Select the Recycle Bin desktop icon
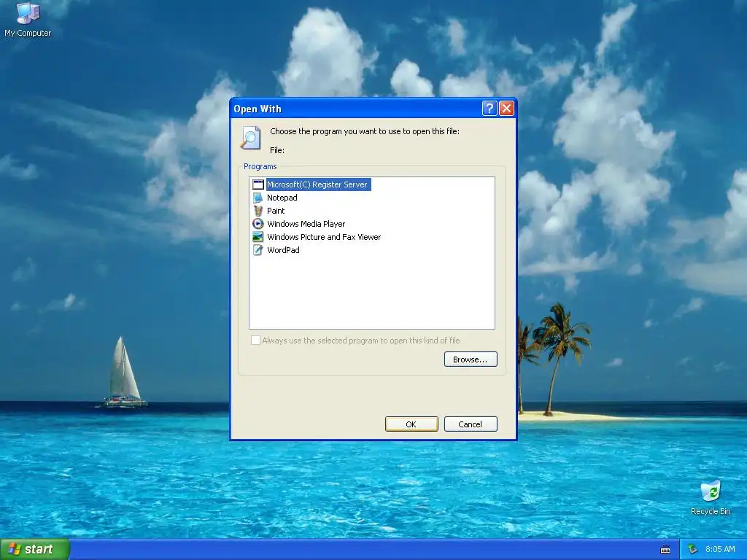This screenshot has width=747, height=560. pos(711,498)
